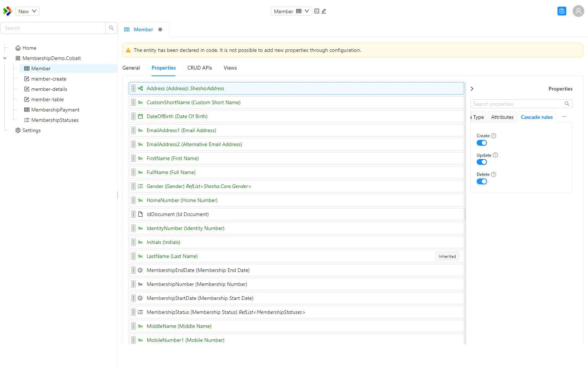This screenshot has height=368, width=588.
Task: Open Settings in the sidebar tree
Action: tap(32, 130)
